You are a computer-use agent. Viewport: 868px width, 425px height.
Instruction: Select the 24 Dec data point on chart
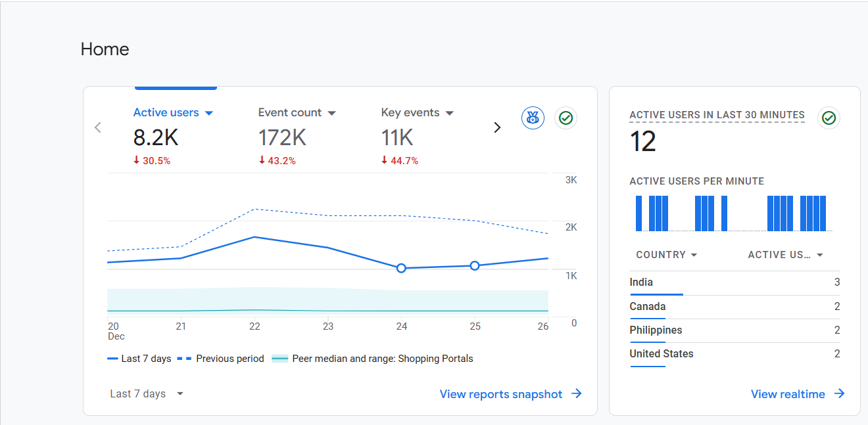(401, 268)
